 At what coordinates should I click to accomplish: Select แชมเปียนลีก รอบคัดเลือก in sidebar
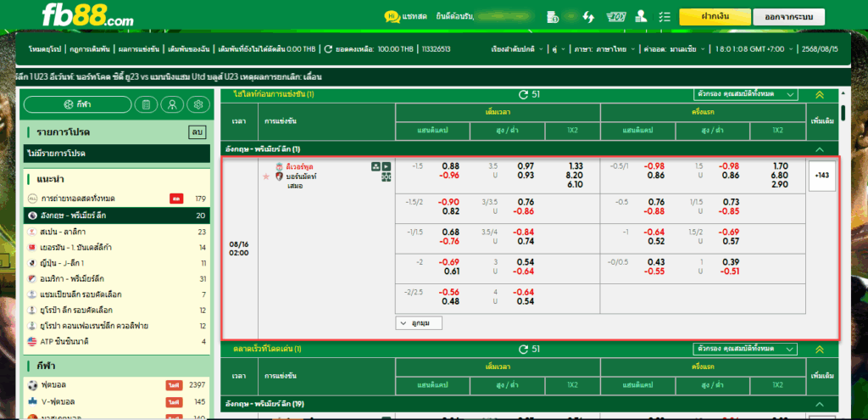(x=115, y=294)
